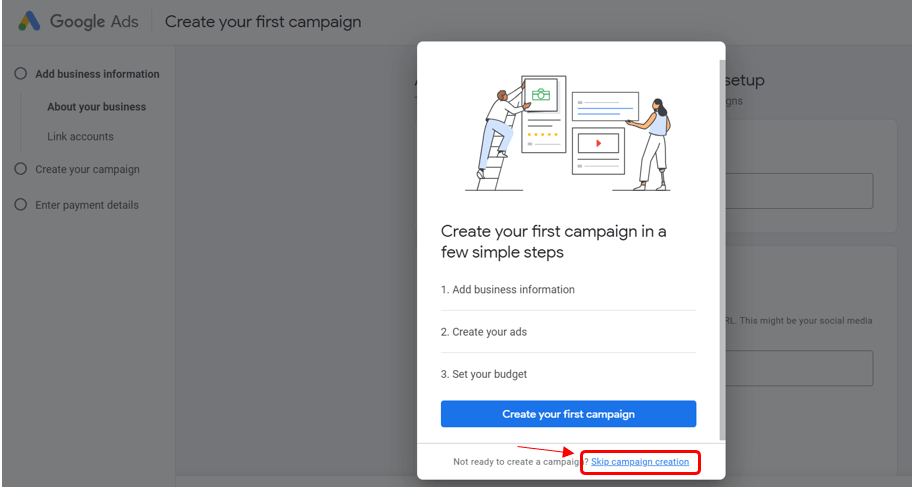Open Link accounts in sidebar
This screenshot has width=912, height=487.
click(80, 136)
